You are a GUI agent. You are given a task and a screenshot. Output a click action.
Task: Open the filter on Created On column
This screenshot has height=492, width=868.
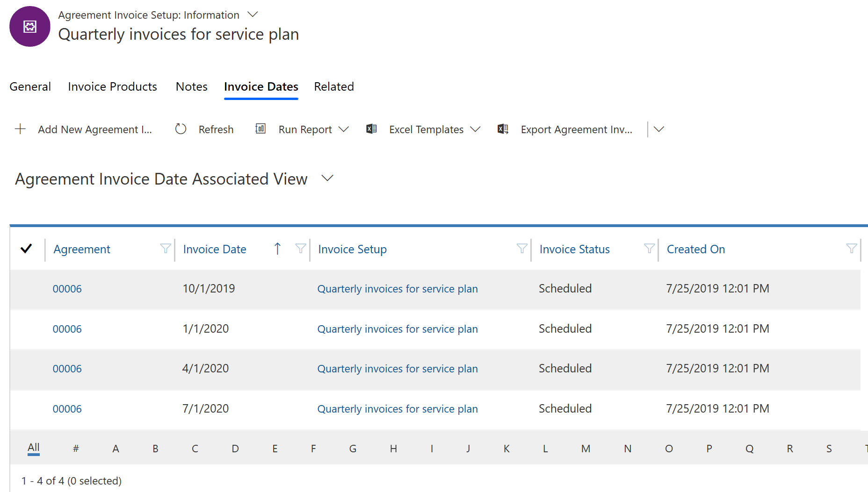coord(852,249)
